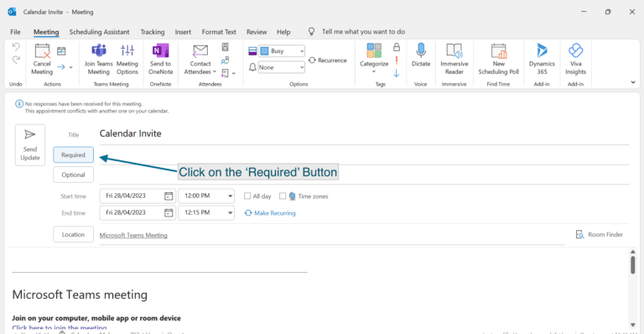Image resolution: width=644 pixels, height=334 pixels.
Task: Click the Send Update button
Action: pyautogui.click(x=30, y=145)
